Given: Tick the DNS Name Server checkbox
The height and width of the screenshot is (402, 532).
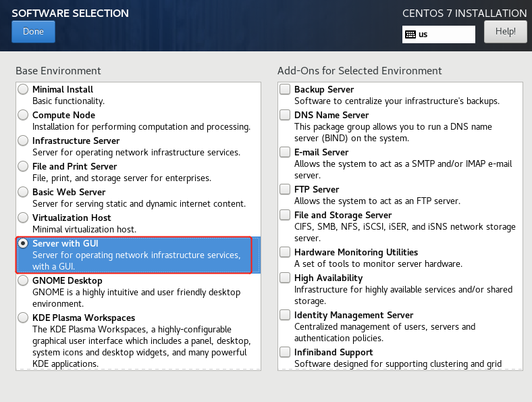Looking at the screenshot, I should pyautogui.click(x=285, y=115).
